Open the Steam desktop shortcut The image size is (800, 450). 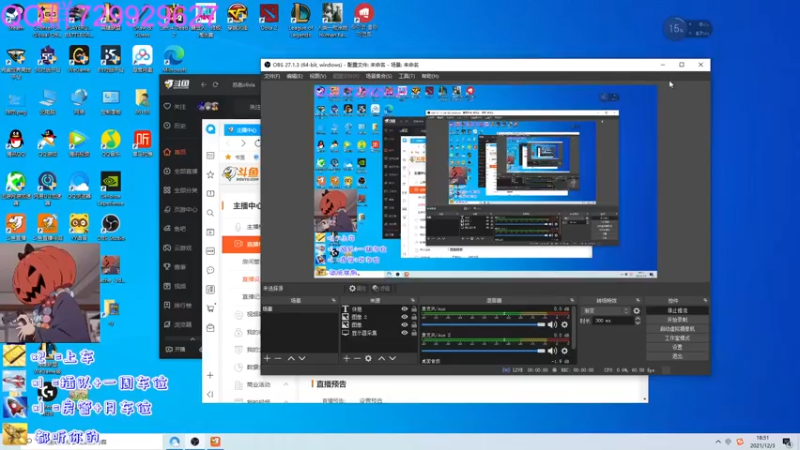coord(15,18)
